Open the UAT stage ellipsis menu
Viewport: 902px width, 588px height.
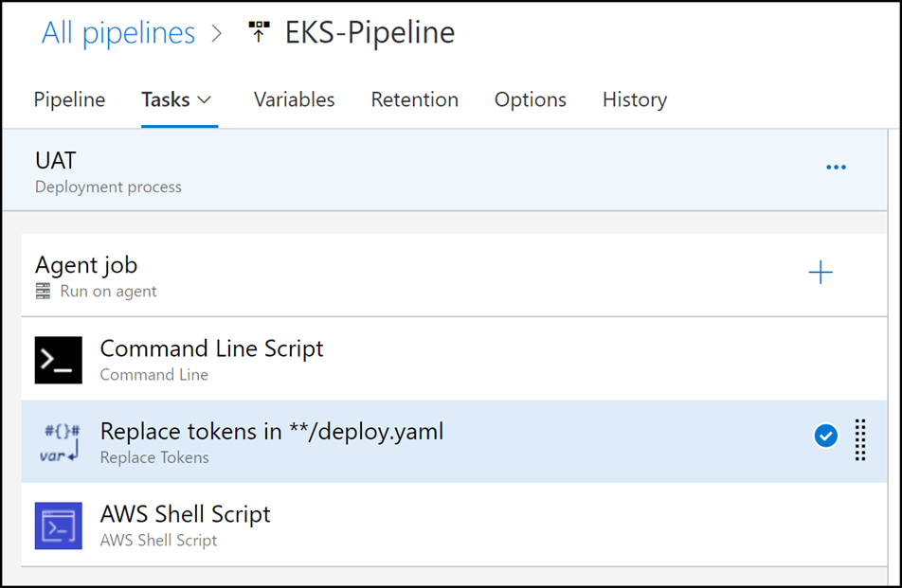(836, 168)
